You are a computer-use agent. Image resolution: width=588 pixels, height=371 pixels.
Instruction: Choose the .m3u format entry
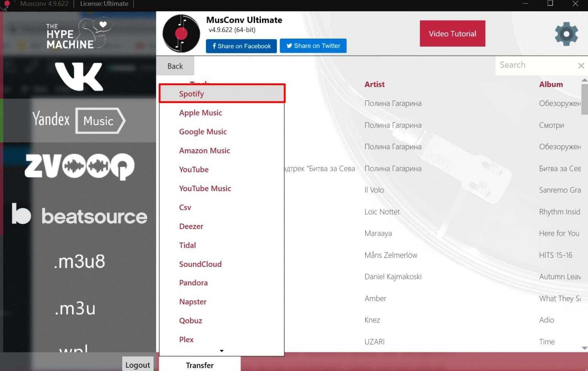(75, 308)
